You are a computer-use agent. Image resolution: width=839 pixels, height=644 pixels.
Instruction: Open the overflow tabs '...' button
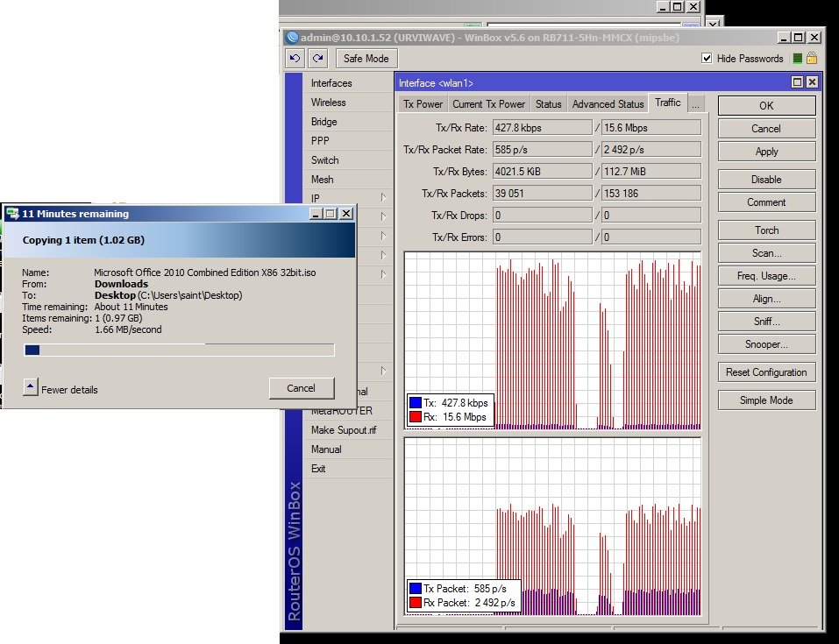click(695, 104)
